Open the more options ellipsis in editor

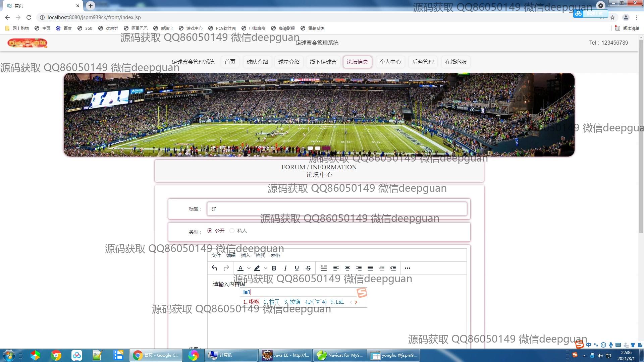(407, 268)
